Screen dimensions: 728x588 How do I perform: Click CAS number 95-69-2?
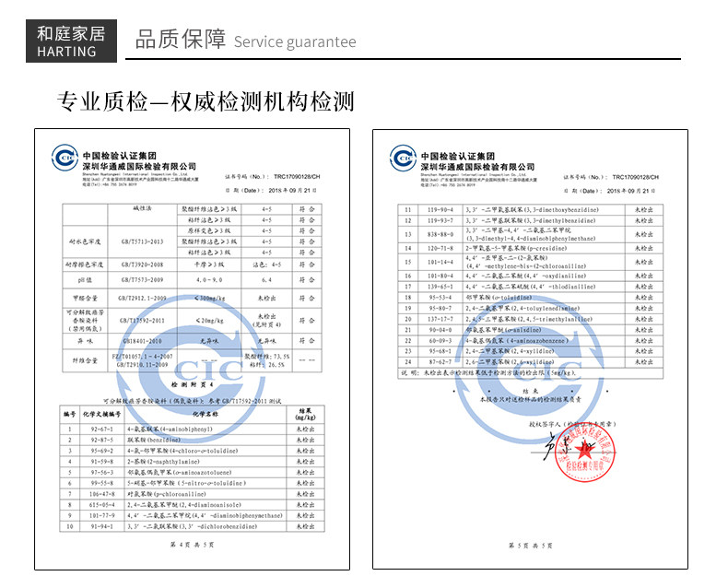[x=101, y=451]
